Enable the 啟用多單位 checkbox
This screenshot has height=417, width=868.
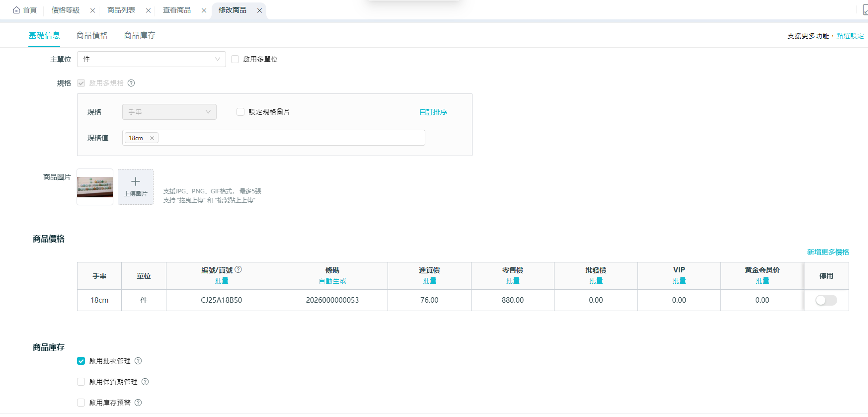235,59
